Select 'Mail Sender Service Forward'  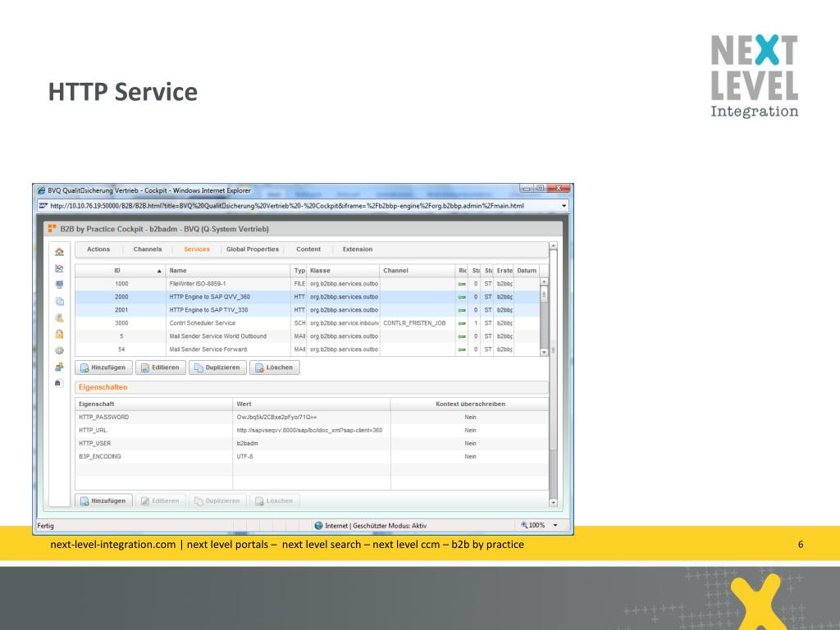coord(308,349)
